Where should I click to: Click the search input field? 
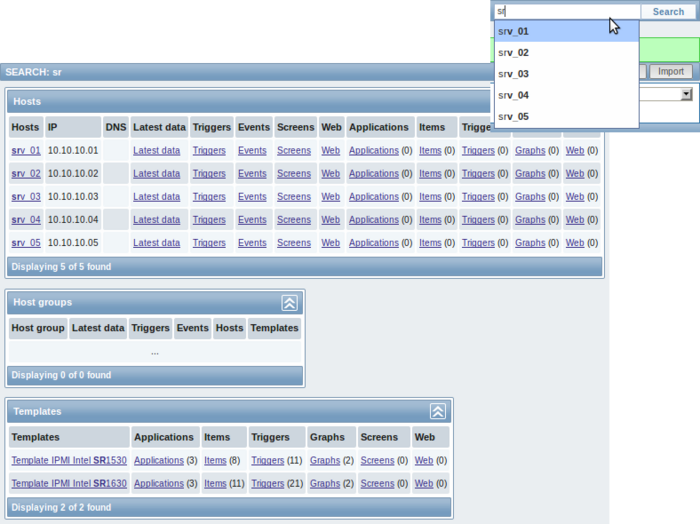567,12
